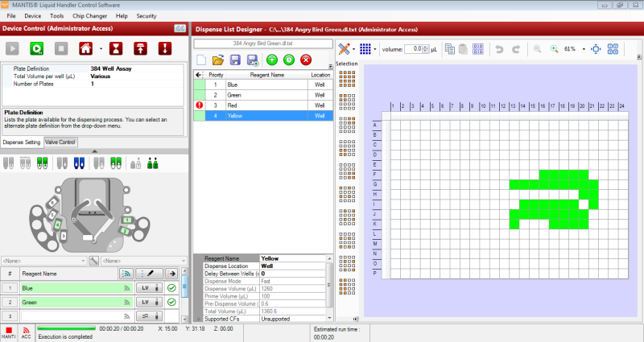Click the green run dispense list button

36,49
